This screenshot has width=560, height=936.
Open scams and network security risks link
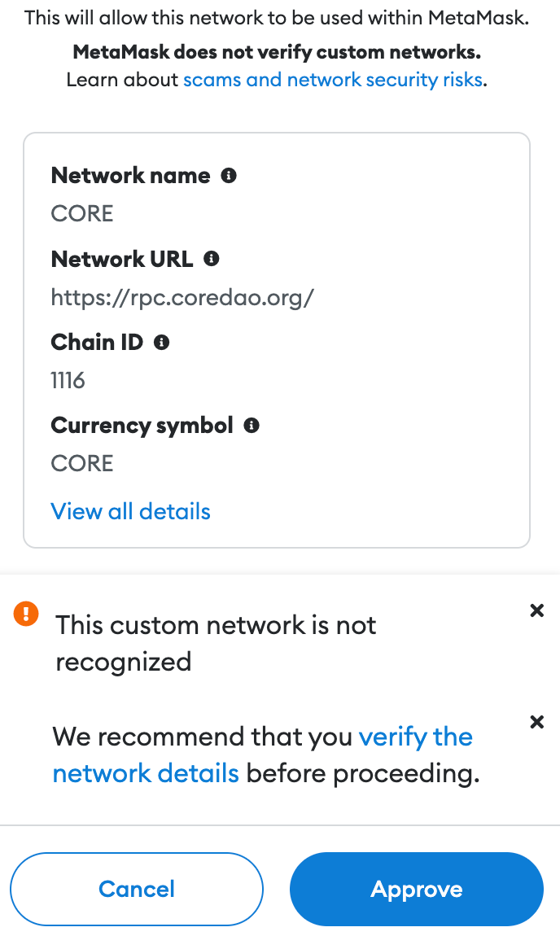coord(333,79)
